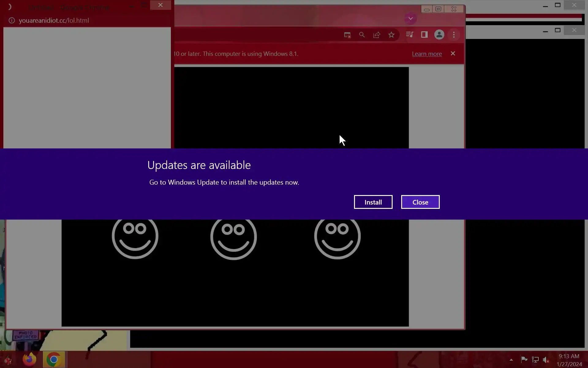Image resolution: width=588 pixels, height=368 pixels.
Task: Click the youareanidiot.cc address text
Action: [54, 21]
